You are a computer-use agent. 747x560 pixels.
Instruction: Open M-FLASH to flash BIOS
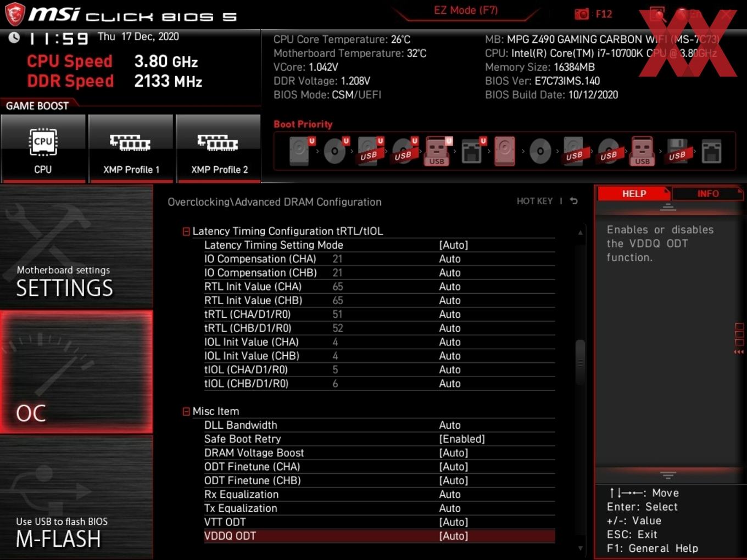76,497
